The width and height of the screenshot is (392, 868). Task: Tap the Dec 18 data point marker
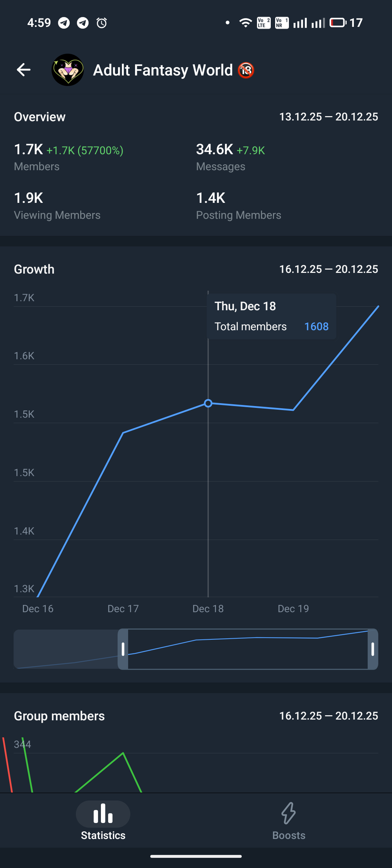point(208,403)
